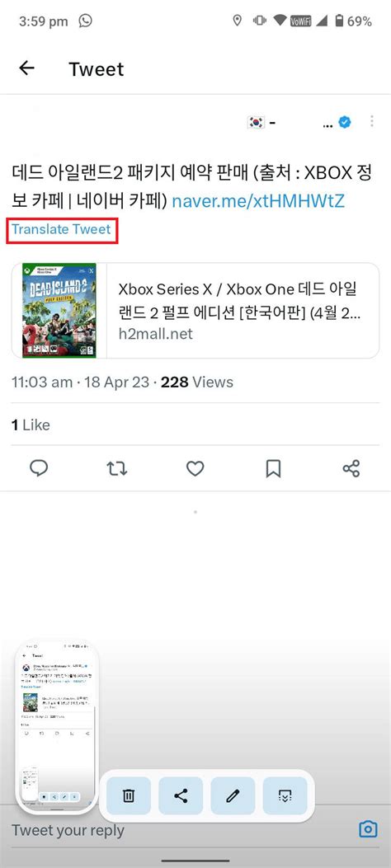391x868 pixels.
Task: Click Translate Tweet
Action: click(62, 230)
